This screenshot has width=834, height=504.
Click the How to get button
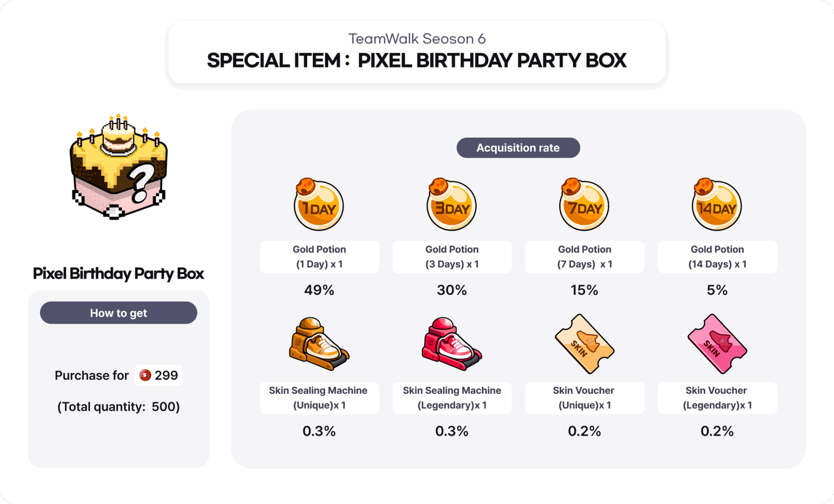click(119, 313)
